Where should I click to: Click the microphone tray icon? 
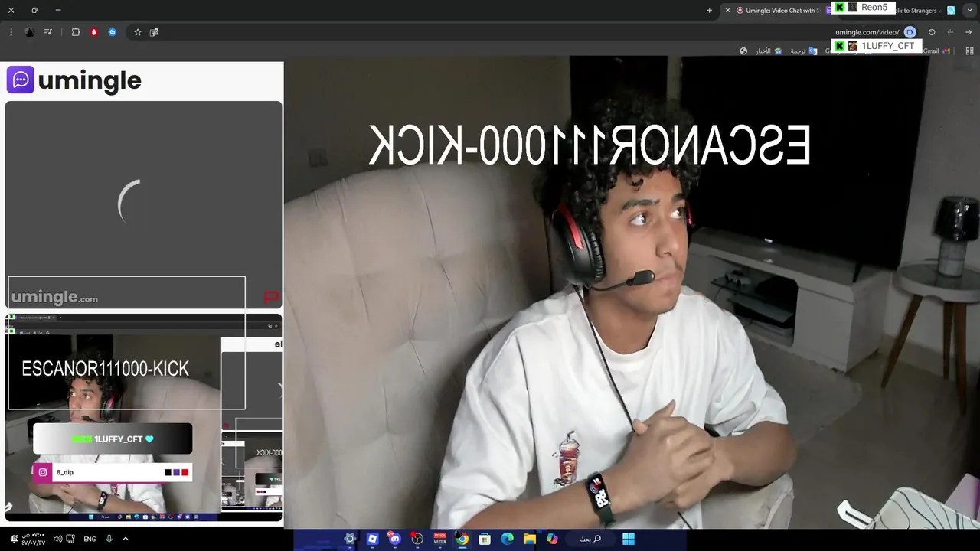coord(109,539)
